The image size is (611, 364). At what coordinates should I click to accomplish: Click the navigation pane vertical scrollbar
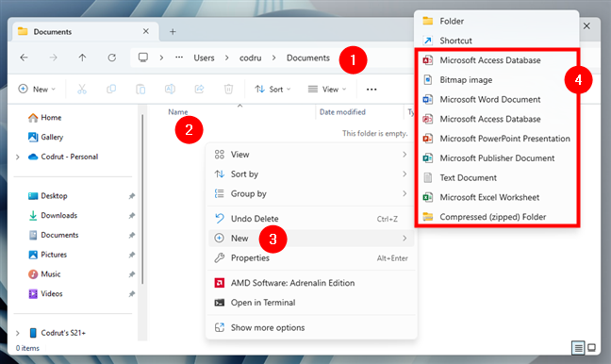click(x=142, y=199)
